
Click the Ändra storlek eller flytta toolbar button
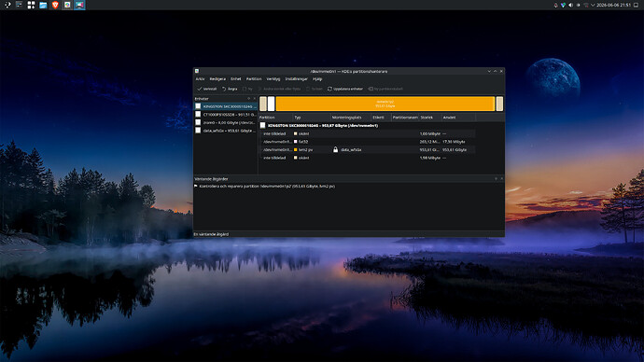279,89
